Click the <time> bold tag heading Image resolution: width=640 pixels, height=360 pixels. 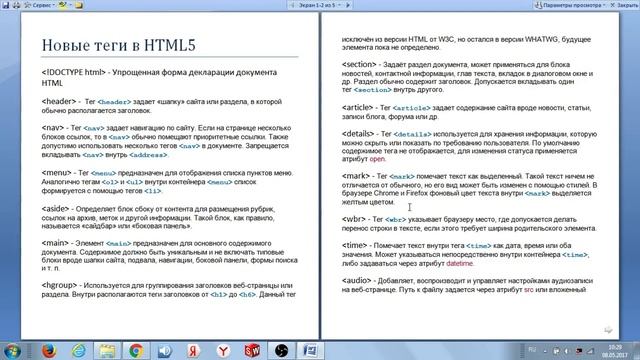pyautogui.click(x=355, y=245)
